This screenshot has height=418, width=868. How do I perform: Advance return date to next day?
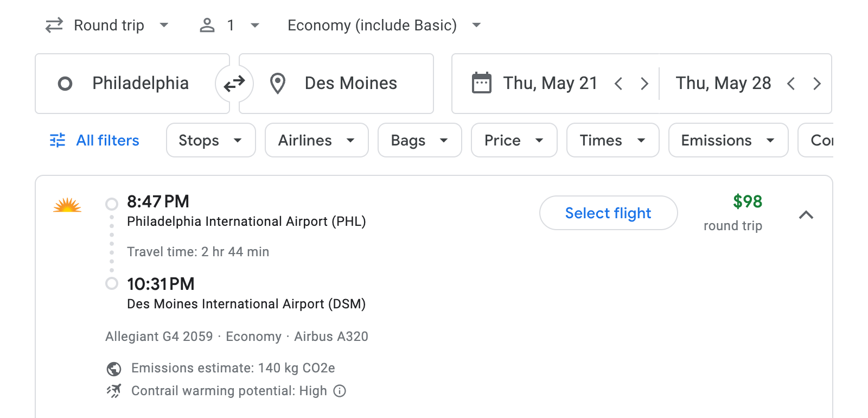point(817,84)
